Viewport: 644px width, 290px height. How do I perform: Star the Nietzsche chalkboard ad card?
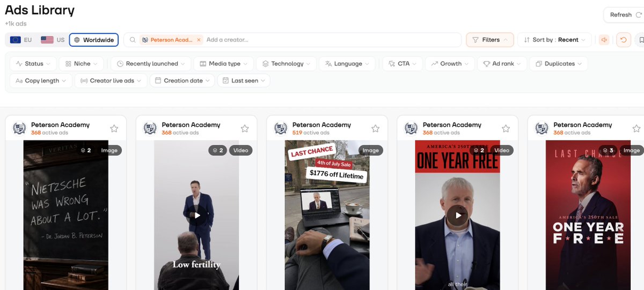(x=114, y=129)
